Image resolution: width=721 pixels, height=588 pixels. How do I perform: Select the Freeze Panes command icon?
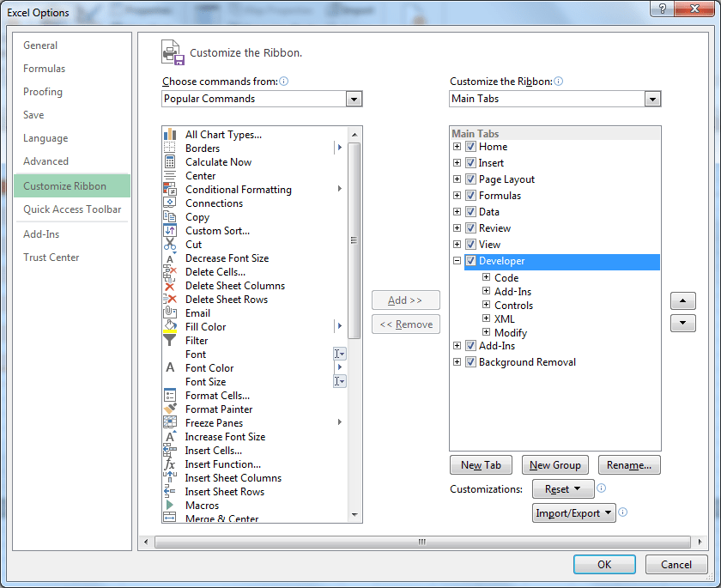pyautogui.click(x=169, y=422)
